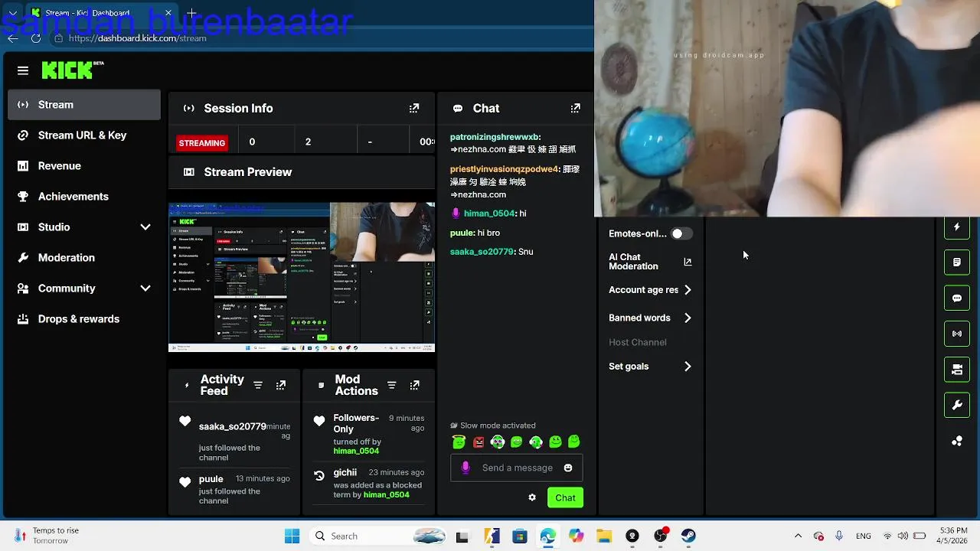Image resolution: width=980 pixels, height=551 pixels.
Task: Toggle the Emotes-only chat switch
Action: pyautogui.click(x=681, y=233)
